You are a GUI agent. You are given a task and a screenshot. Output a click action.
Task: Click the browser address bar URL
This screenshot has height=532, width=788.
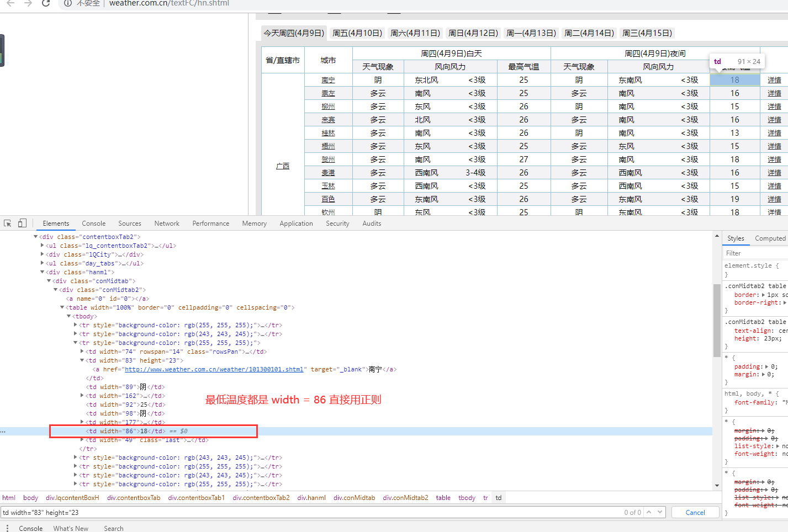[169, 3]
